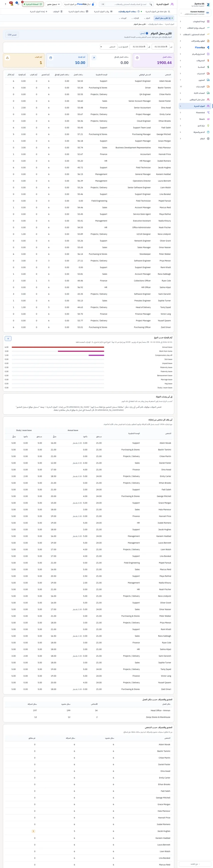
Task: Click the notification bell icon in header
Action: [12, 4]
